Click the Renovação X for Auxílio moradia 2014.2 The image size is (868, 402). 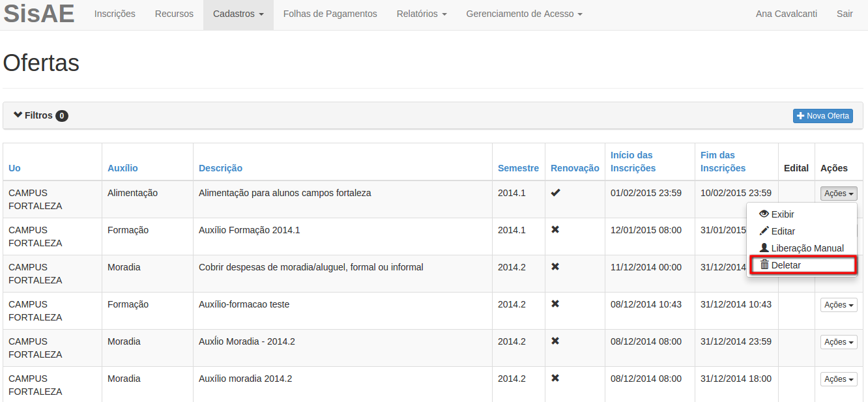pyautogui.click(x=555, y=379)
